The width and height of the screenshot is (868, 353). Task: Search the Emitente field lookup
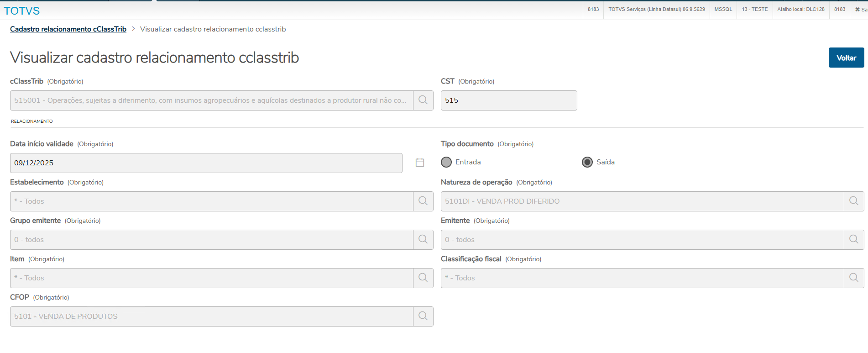[x=854, y=240]
